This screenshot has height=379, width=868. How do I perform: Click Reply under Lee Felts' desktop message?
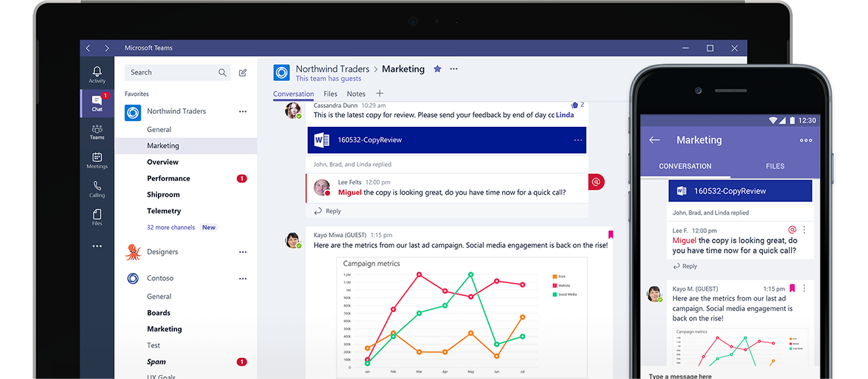[x=327, y=211]
